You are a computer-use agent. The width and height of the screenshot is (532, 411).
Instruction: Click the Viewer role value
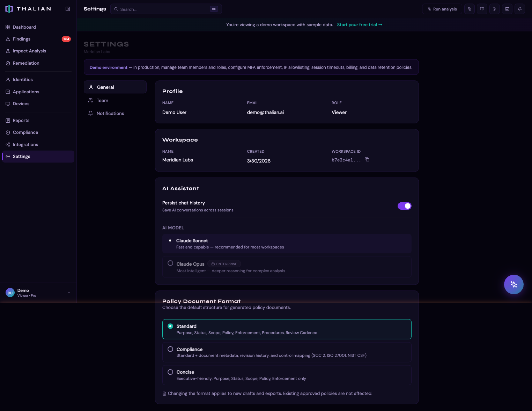339,112
